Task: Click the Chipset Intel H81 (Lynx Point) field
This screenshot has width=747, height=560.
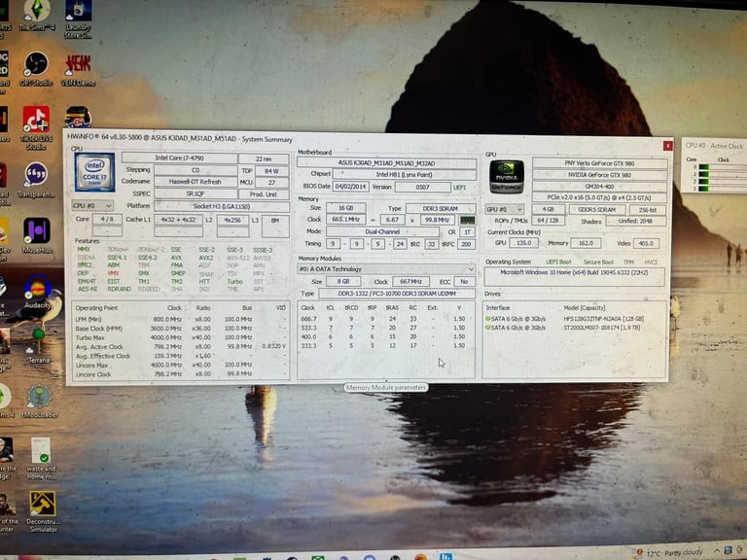Action: pyautogui.click(x=404, y=174)
